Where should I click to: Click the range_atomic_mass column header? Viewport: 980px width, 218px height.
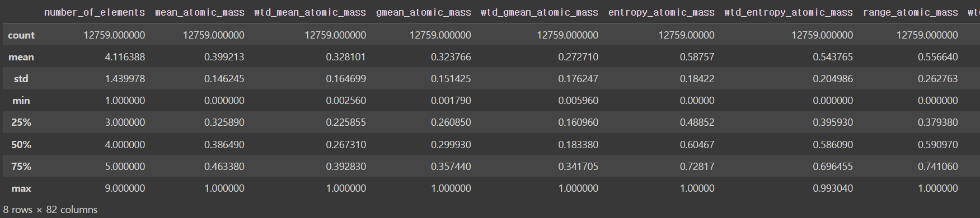pyautogui.click(x=911, y=12)
